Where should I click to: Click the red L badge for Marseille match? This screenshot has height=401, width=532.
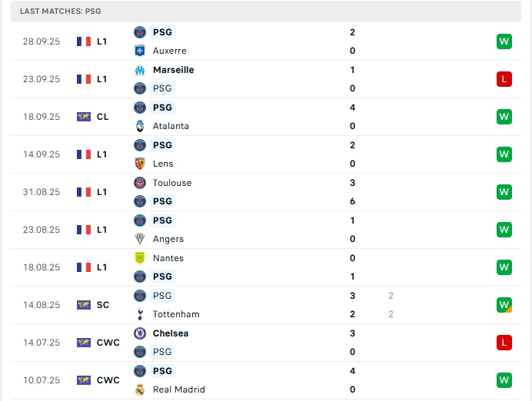[504, 79]
